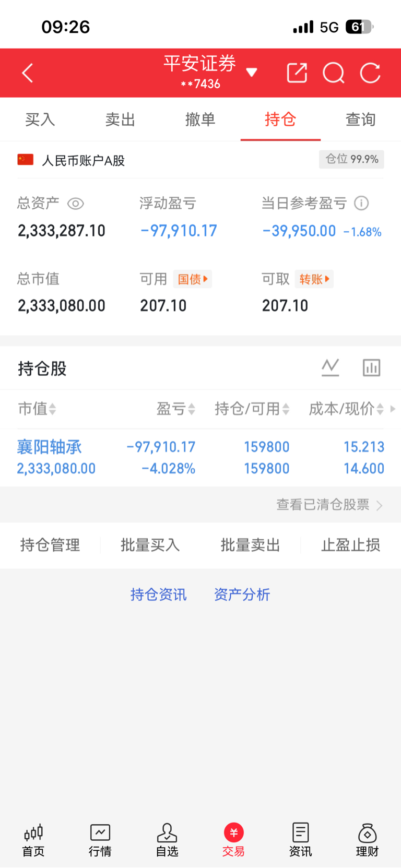Open the 资产分析 link

click(x=242, y=594)
